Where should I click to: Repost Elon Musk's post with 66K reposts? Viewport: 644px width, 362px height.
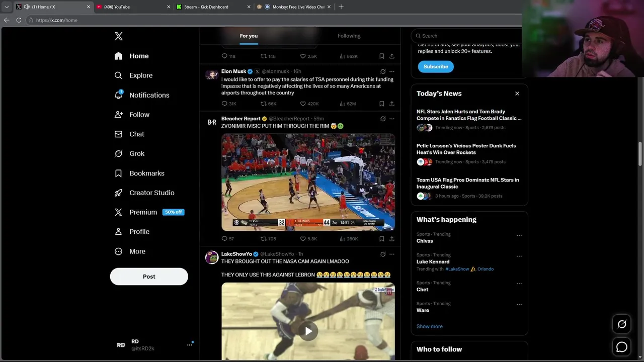tap(268, 104)
